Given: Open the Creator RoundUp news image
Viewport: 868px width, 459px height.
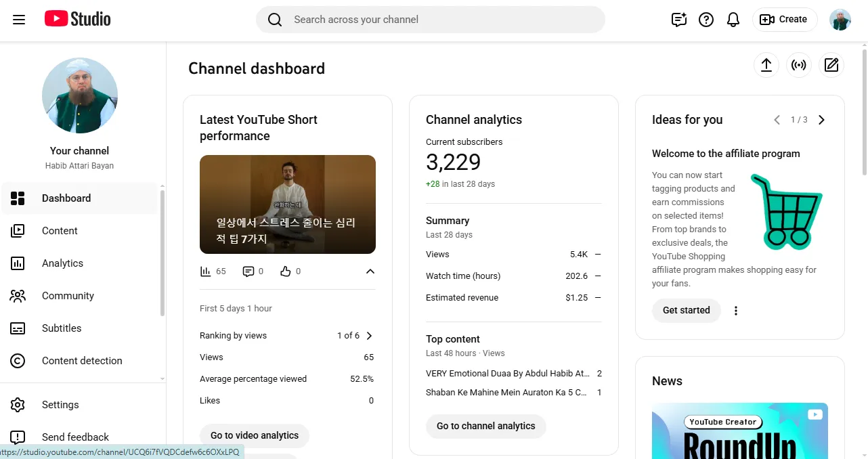Looking at the screenshot, I should pos(740,431).
